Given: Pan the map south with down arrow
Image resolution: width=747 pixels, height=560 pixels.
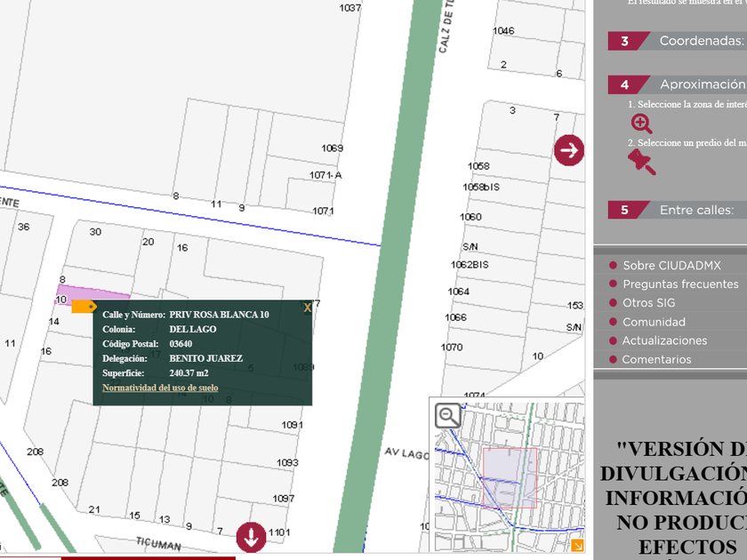Looking at the screenshot, I should pos(251,537).
